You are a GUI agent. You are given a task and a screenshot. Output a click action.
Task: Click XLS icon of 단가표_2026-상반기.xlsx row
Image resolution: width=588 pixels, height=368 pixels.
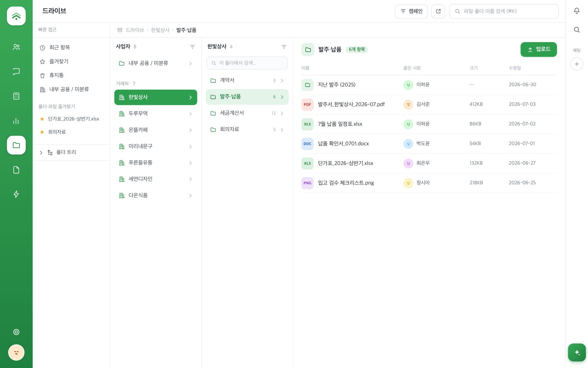click(307, 163)
